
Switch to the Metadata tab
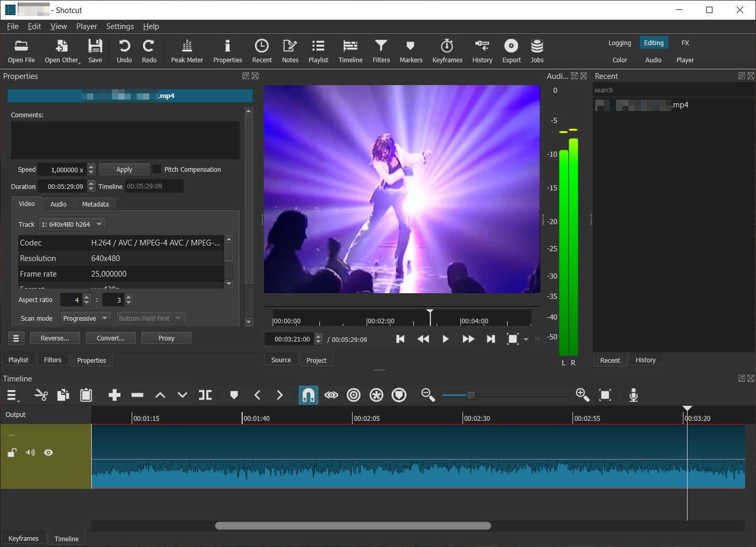click(95, 204)
